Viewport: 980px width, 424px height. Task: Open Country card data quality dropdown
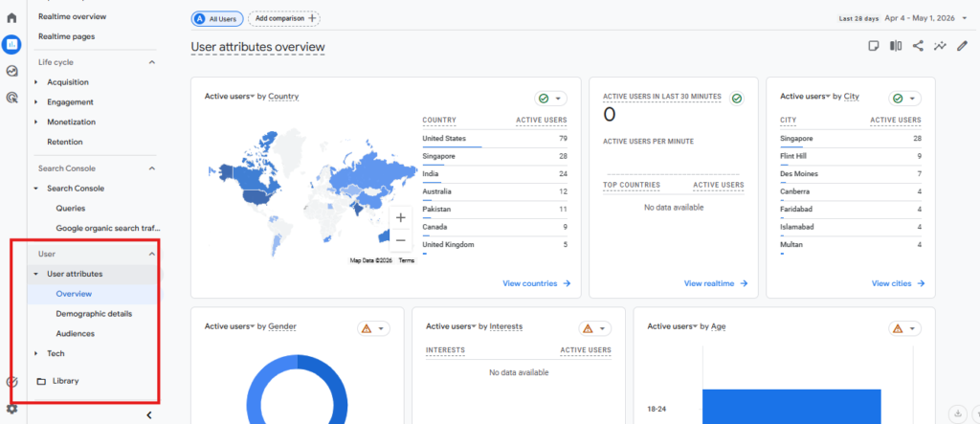550,99
